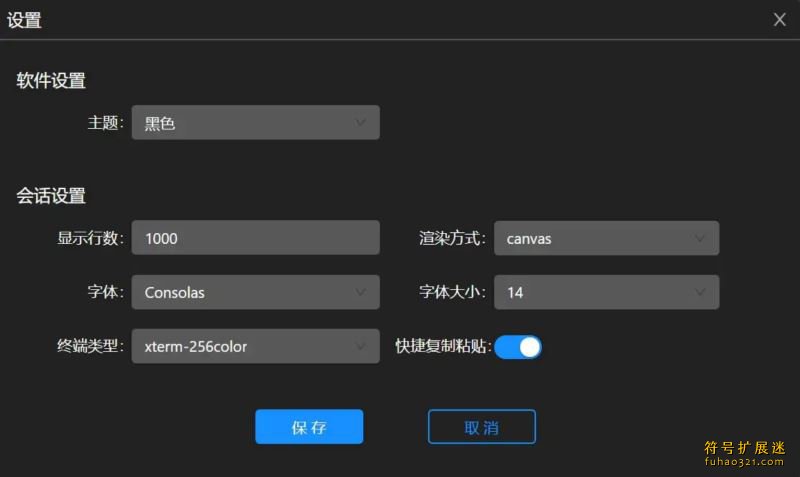Click the 终端类型 label
This screenshot has width=800, height=477.
click(x=90, y=346)
